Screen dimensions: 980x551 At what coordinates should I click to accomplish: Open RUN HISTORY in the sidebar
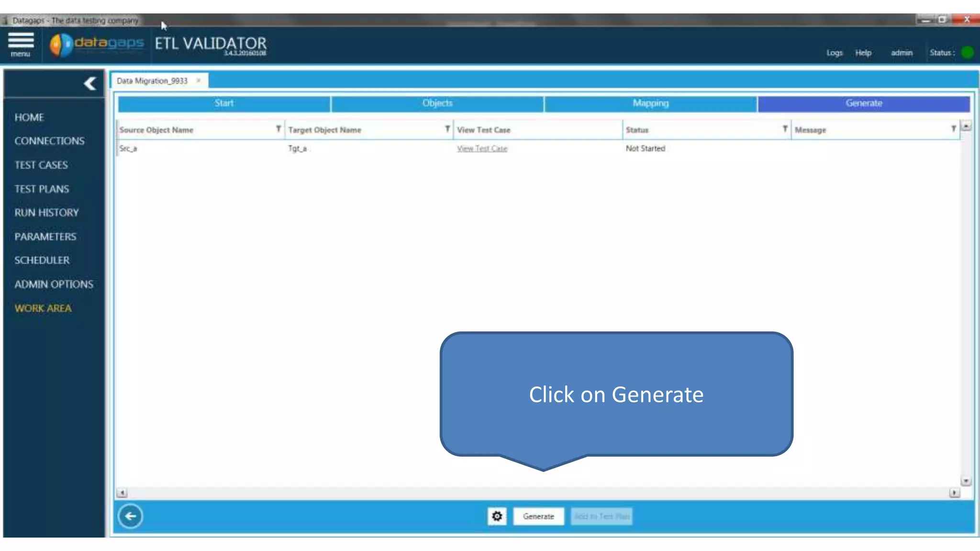(x=46, y=213)
